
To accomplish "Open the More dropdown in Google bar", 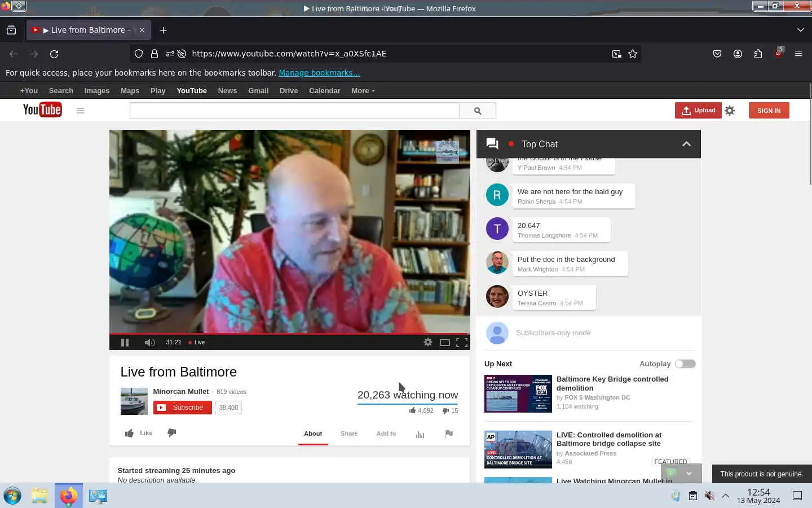I will [363, 90].
